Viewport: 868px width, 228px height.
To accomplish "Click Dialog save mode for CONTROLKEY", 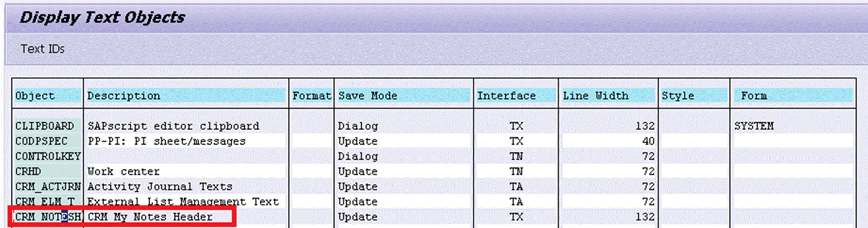I will tap(358, 156).
